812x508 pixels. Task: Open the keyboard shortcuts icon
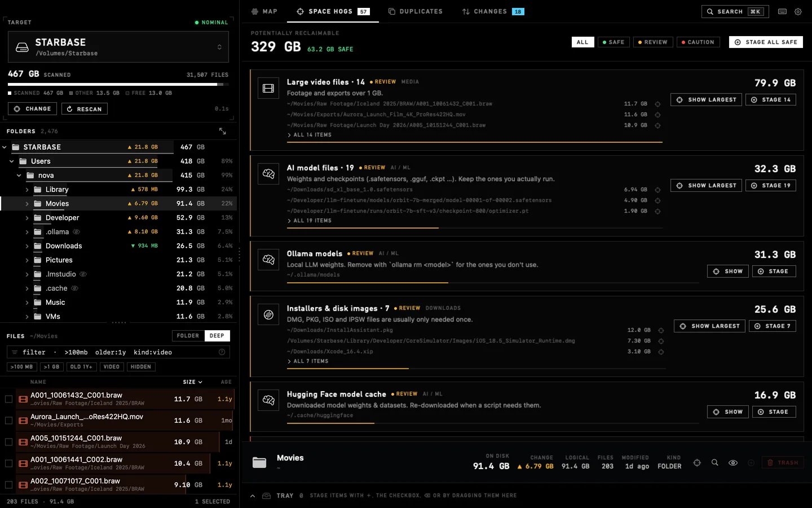point(782,11)
